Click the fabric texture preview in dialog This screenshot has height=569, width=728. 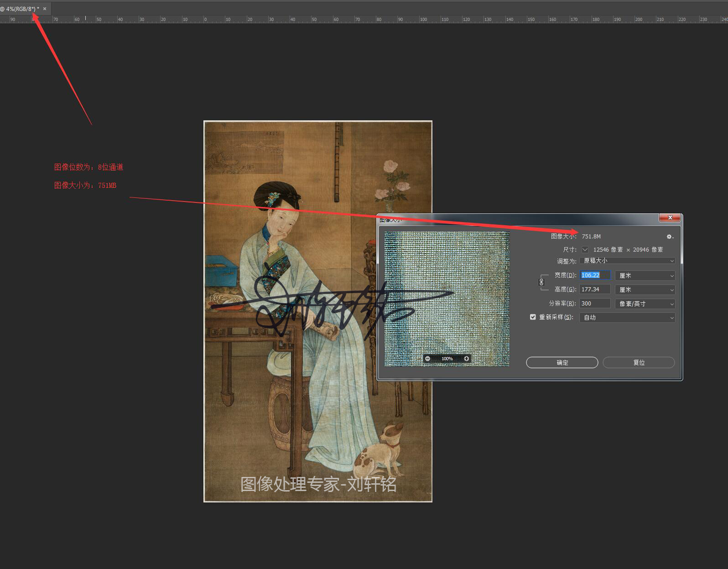coord(447,299)
